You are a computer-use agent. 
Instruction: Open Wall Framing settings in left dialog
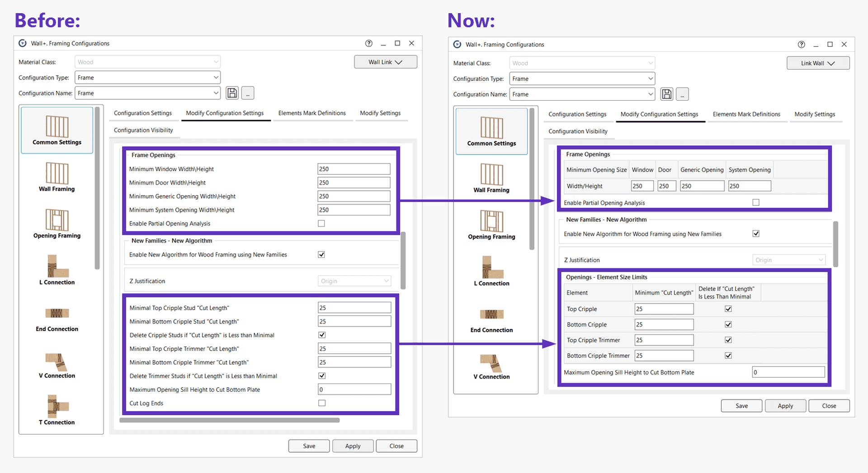[x=57, y=177]
